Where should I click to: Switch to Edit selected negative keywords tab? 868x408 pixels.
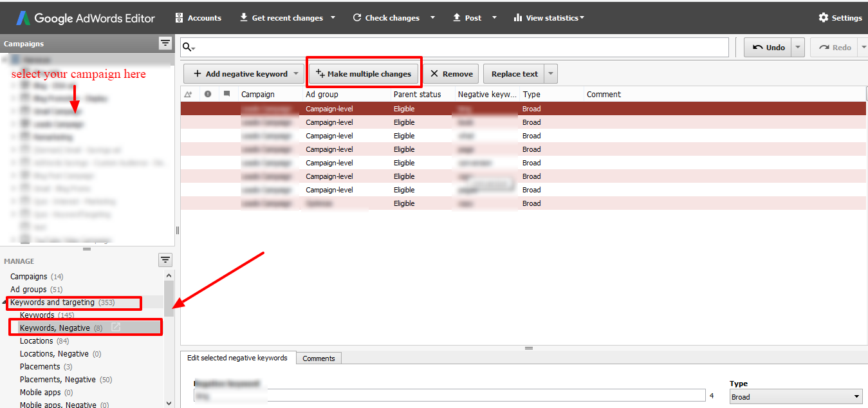(x=237, y=358)
